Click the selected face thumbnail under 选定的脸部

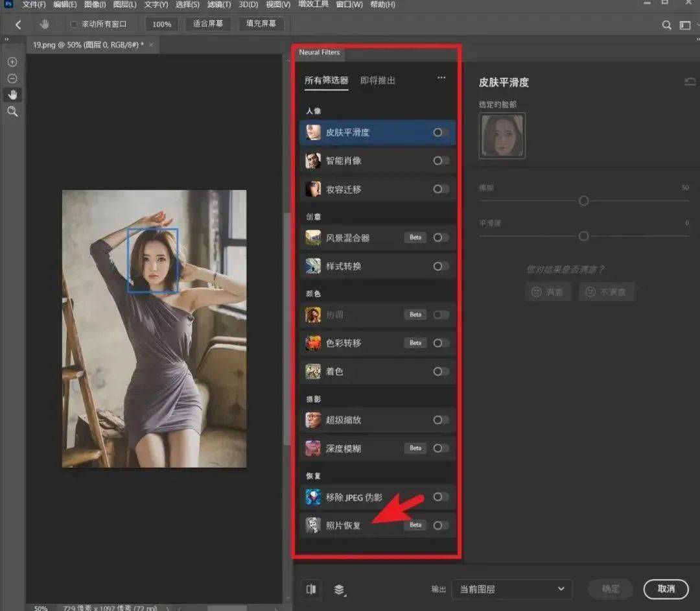point(502,136)
